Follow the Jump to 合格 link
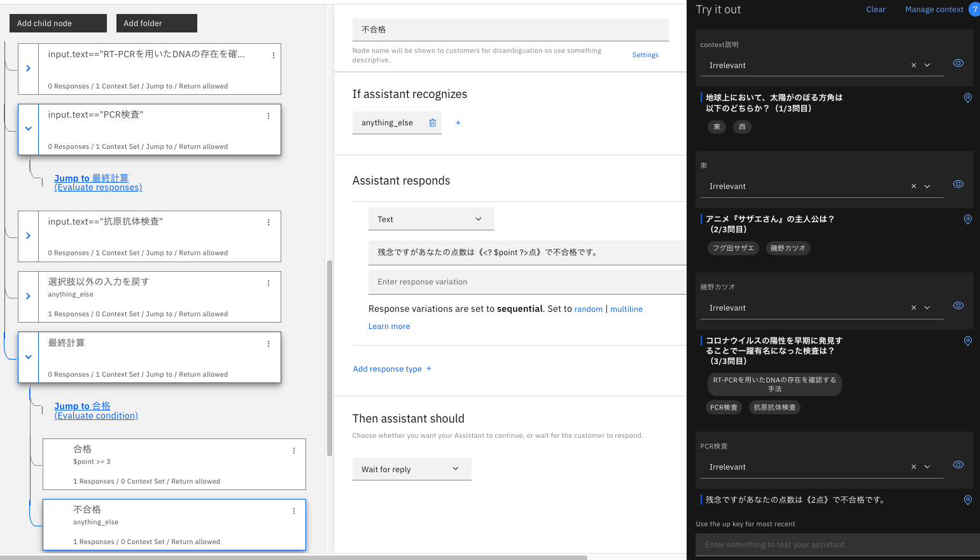980x560 pixels. point(82,405)
